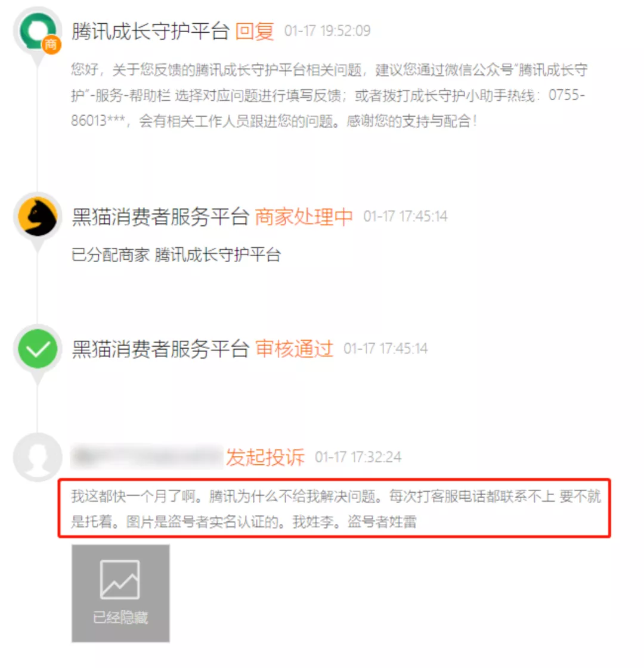This screenshot has width=644, height=668.
Task: Click the reply text mentioning hotline 0755-86013***
Action: (x=329, y=95)
